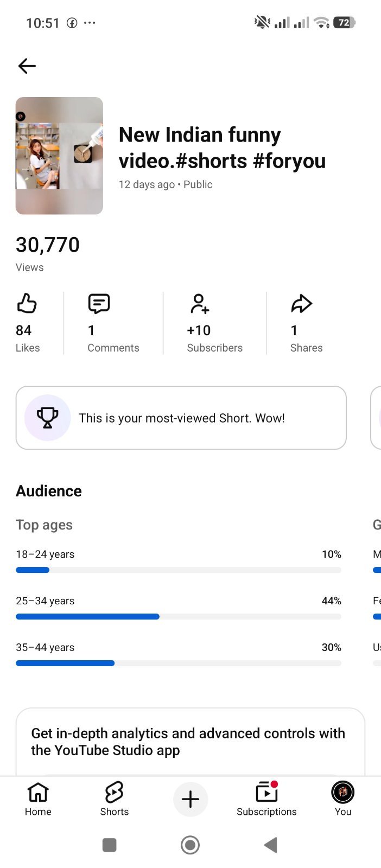
Task: Open the Subscriptions tab
Action: click(266, 799)
